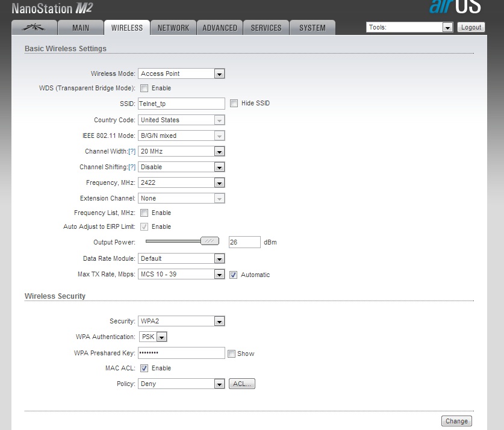Check Show to reveal preshared key
This screenshot has height=430, width=504.
(x=231, y=354)
